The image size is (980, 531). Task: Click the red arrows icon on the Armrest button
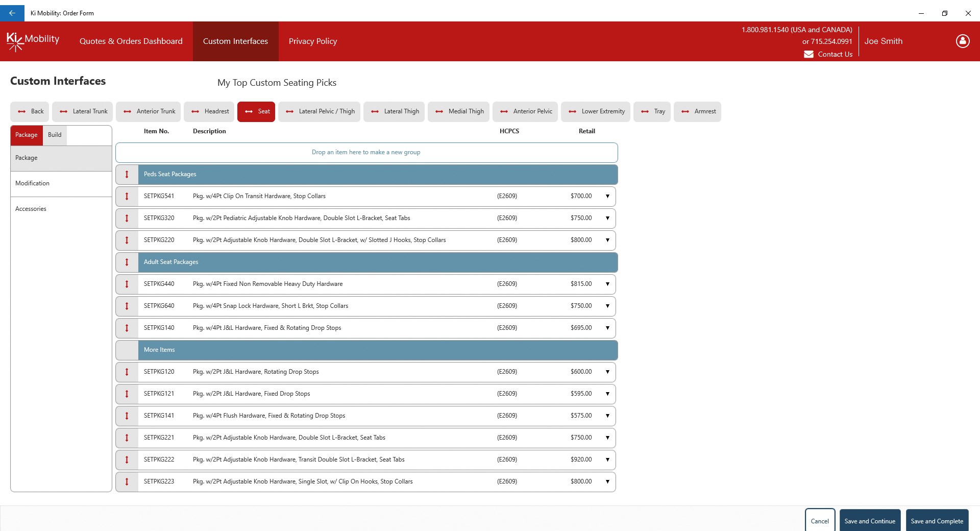[x=685, y=111]
